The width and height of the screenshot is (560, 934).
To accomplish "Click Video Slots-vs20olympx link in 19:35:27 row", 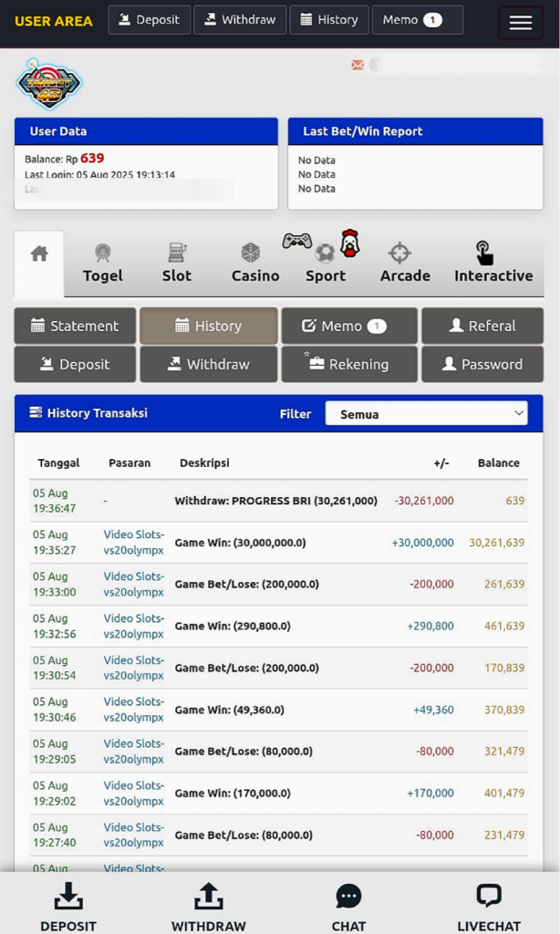I will [134, 543].
